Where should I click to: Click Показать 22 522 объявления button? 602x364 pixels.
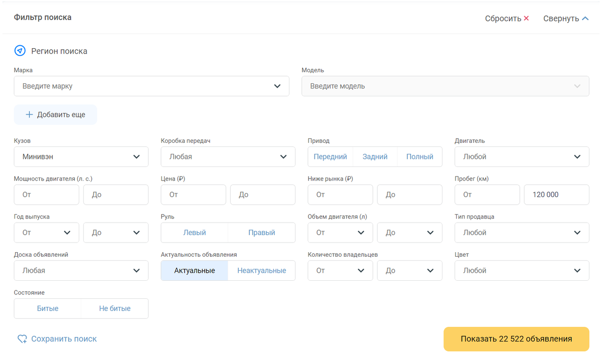(516, 339)
